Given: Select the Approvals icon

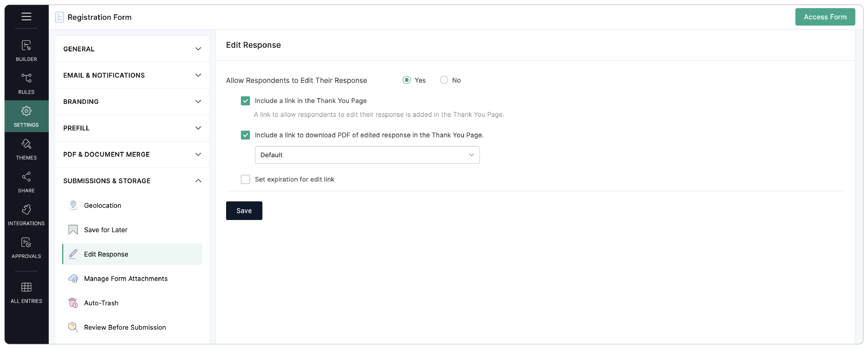Looking at the screenshot, I should click(x=26, y=248).
